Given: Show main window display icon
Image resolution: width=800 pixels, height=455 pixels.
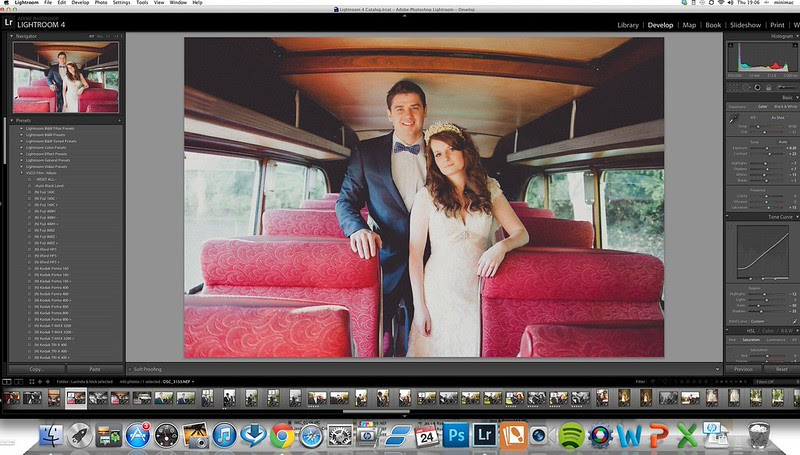Looking at the screenshot, I should coord(7,381).
